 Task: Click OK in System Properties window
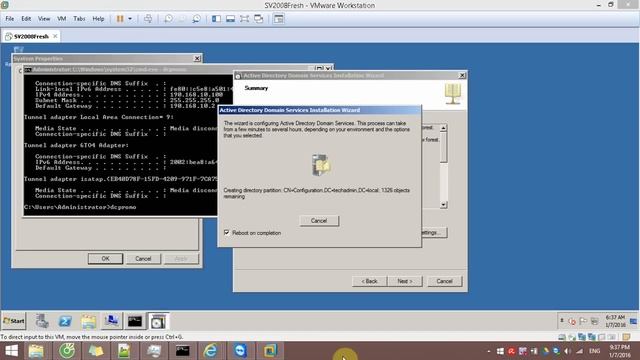(x=105, y=259)
